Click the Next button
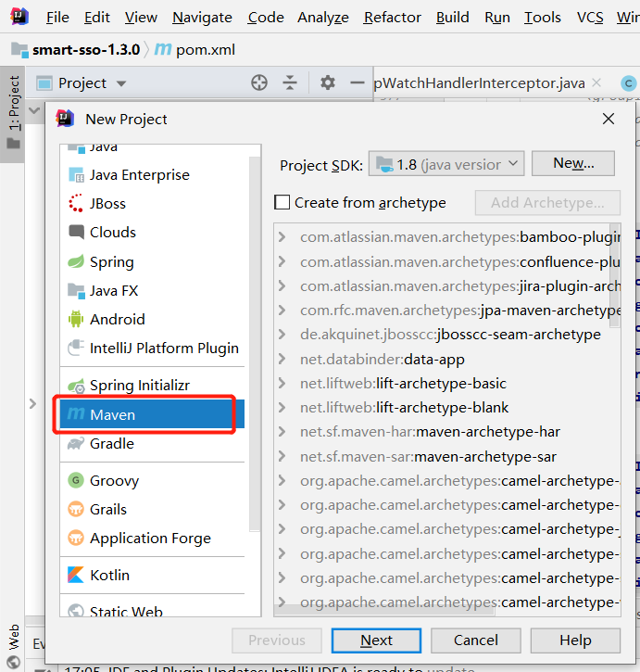This screenshot has height=672, width=640. 376,640
